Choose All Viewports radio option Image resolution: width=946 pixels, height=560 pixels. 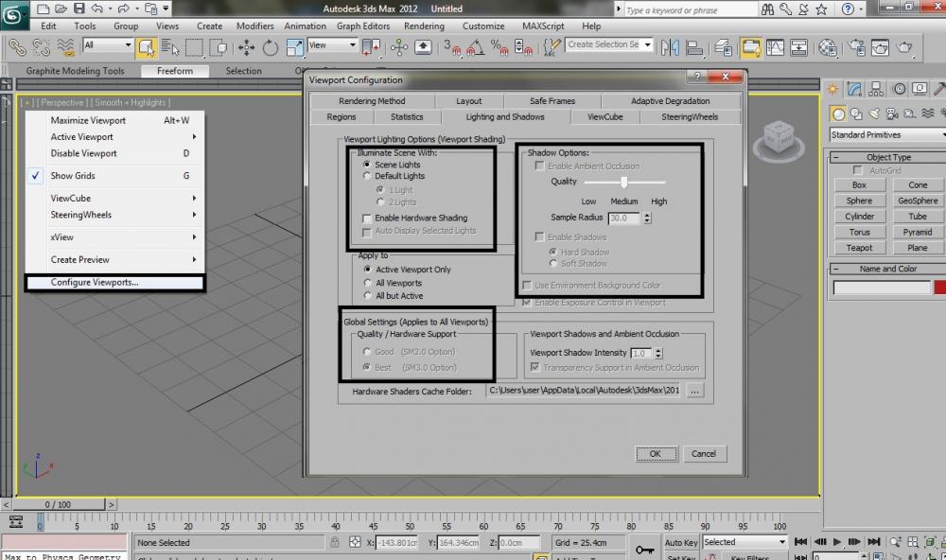coord(367,283)
